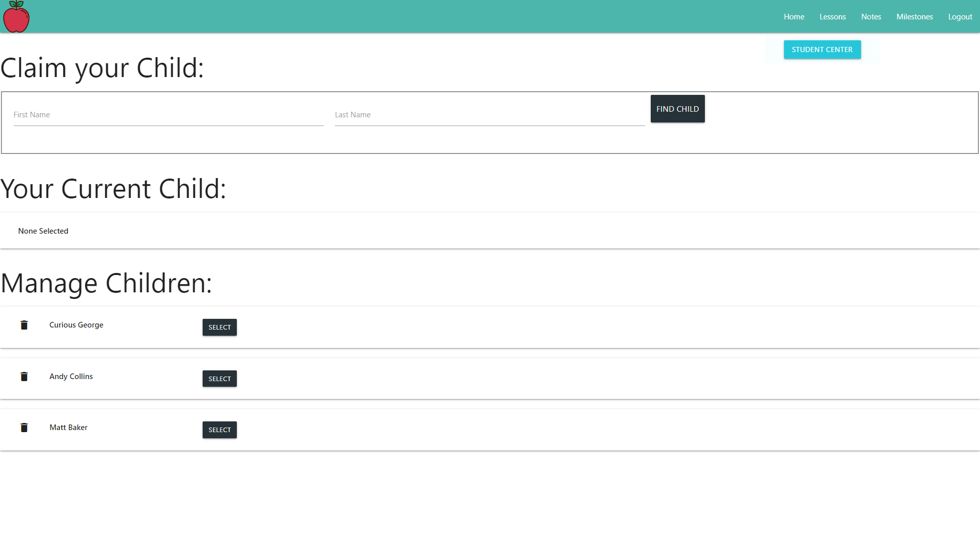Click into the Last Name field

tap(489, 115)
